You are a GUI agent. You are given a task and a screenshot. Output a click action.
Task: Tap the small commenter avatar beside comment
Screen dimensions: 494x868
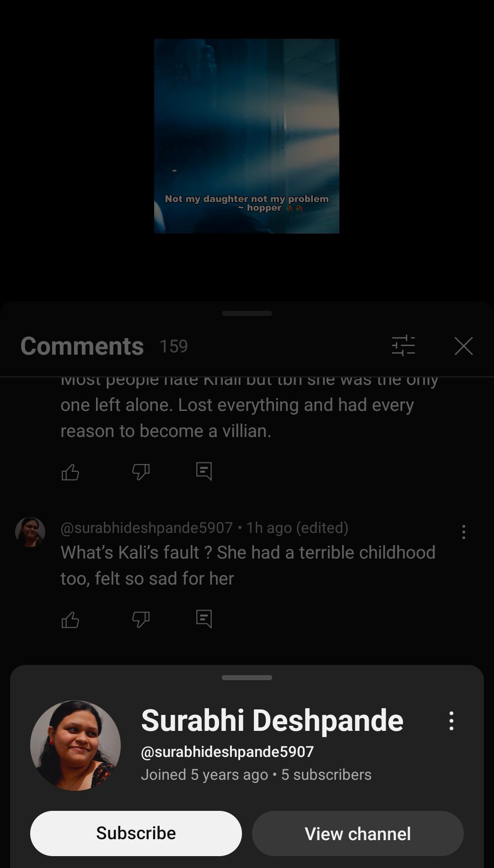(x=30, y=532)
